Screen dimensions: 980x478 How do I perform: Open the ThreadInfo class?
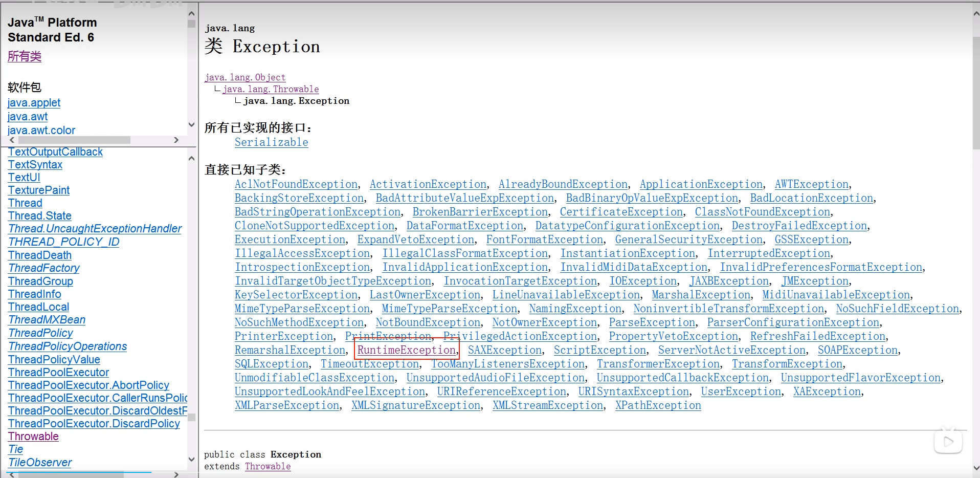(35, 294)
